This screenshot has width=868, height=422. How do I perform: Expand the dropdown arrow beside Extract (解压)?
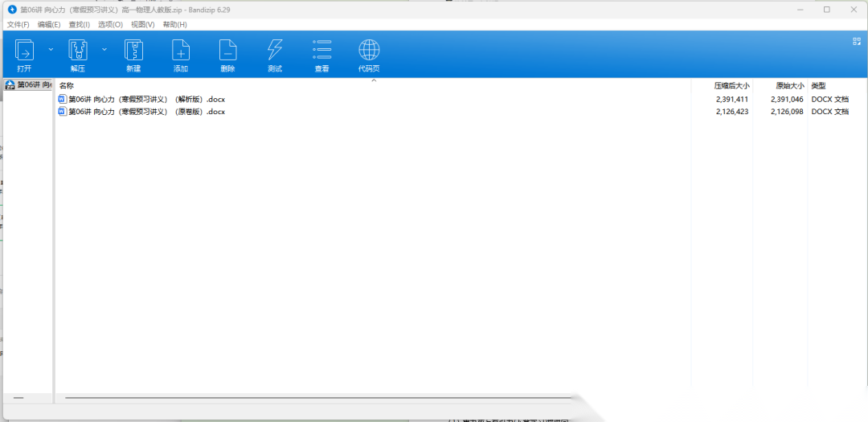pos(104,49)
